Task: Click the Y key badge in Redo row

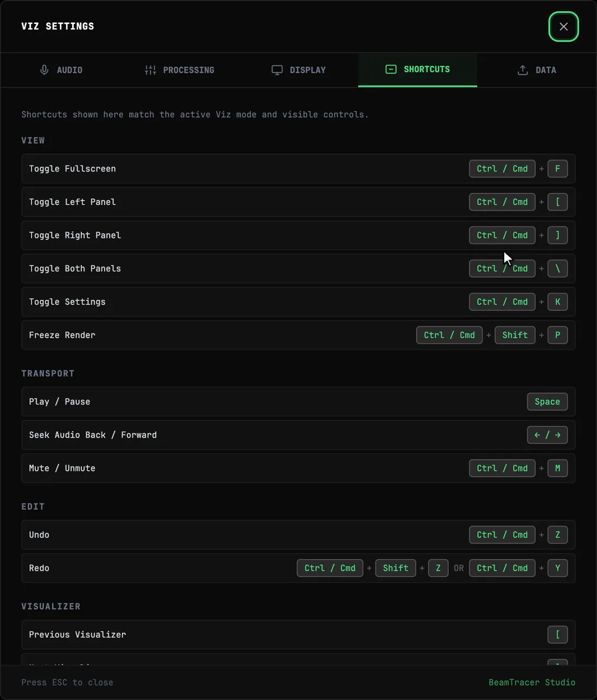Action: (x=557, y=568)
